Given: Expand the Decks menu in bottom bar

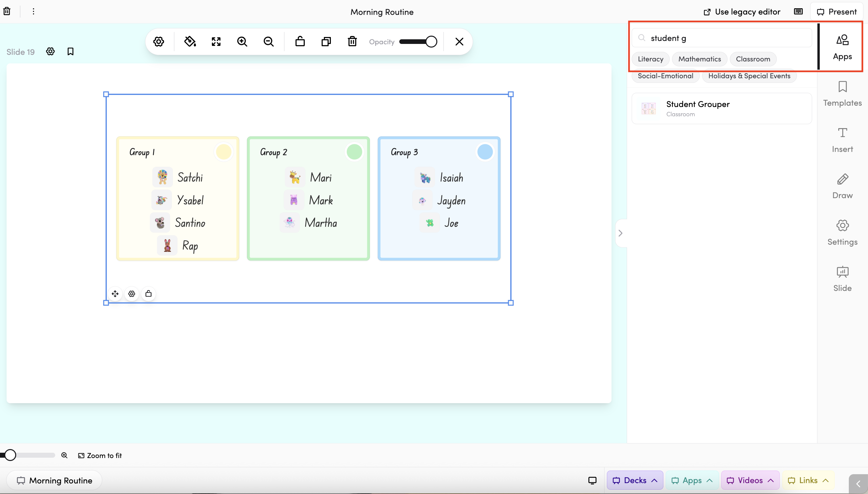Looking at the screenshot, I should point(635,480).
